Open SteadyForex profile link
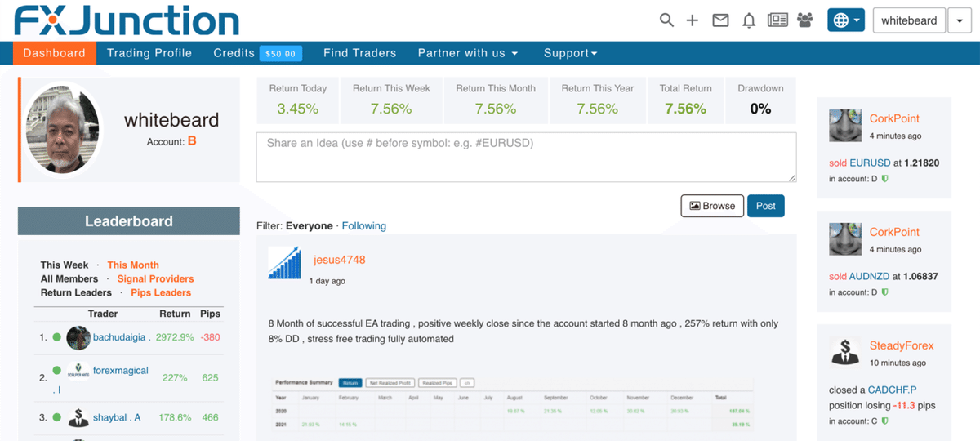 coord(902,345)
